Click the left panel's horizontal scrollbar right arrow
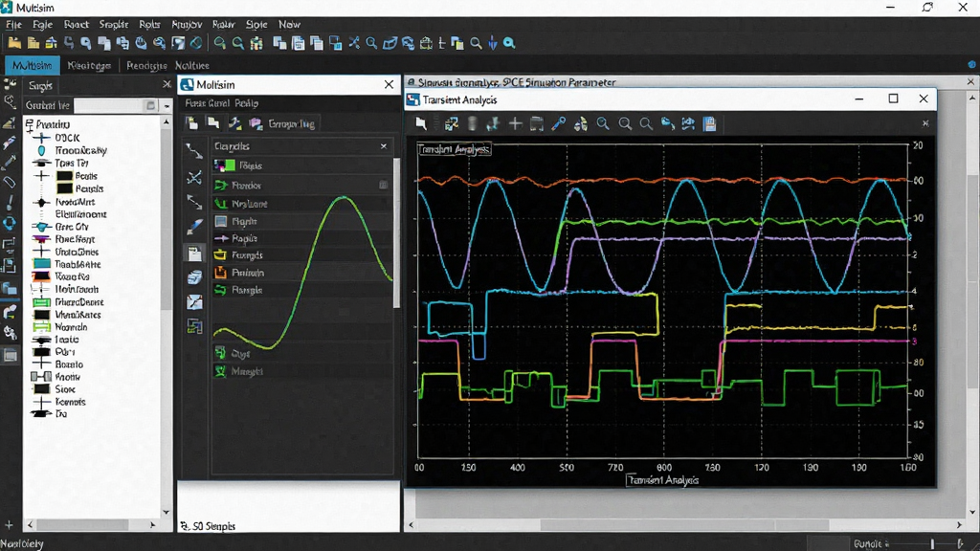Image resolution: width=980 pixels, height=551 pixels. 152,525
